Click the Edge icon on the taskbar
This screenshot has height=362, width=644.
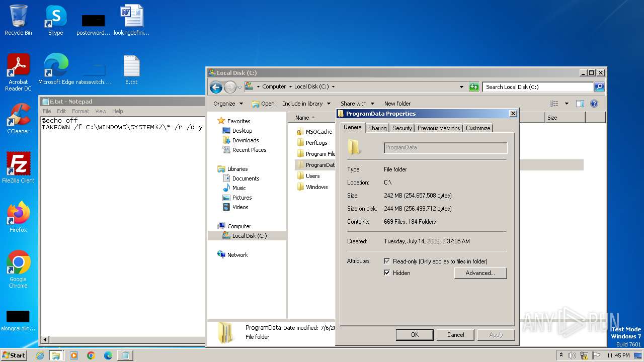click(108, 355)
